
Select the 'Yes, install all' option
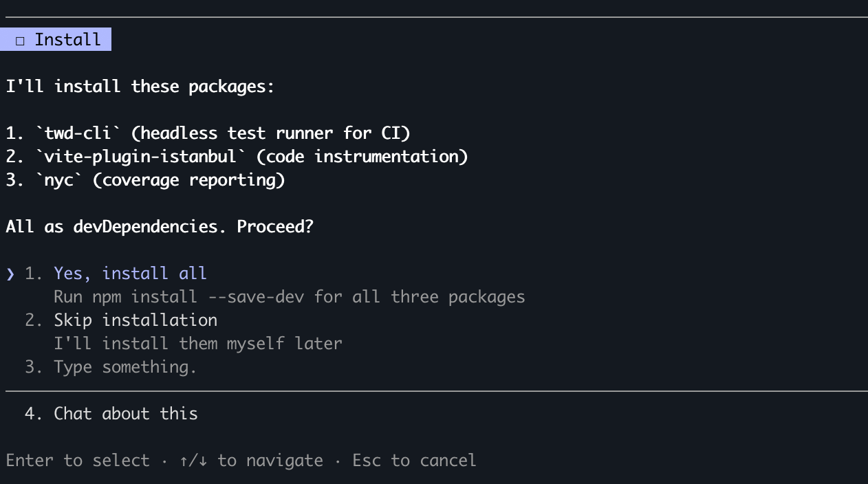click(131, 273)
